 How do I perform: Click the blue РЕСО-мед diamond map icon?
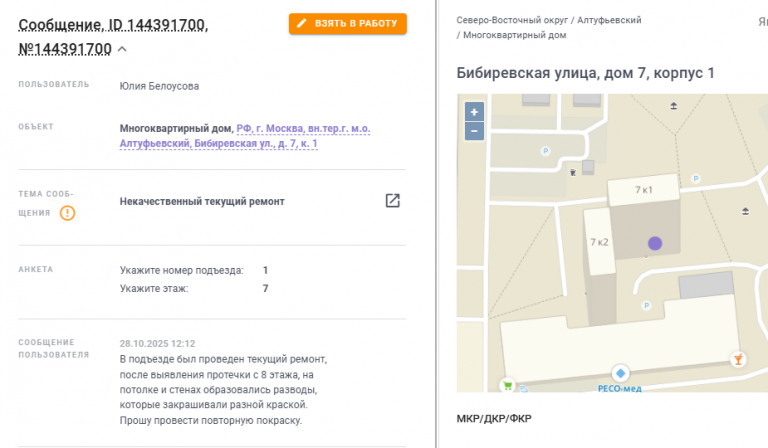621,372
